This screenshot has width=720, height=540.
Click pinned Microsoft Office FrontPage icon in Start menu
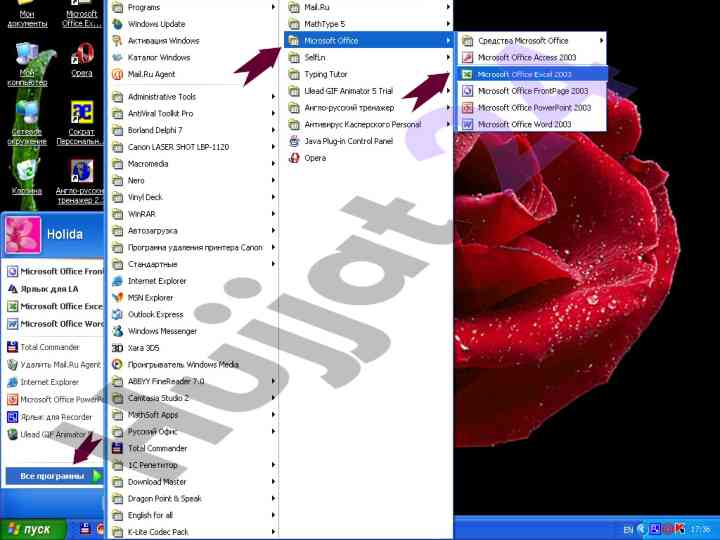[x=12, y=271]
